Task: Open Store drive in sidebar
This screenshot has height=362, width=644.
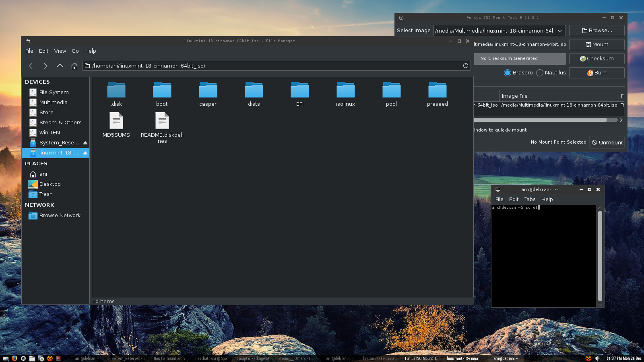Action: coord(55,113)
